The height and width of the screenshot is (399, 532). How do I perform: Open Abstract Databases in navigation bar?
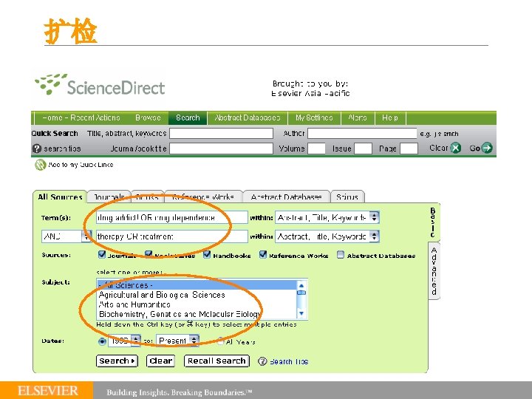coord(248,117)
